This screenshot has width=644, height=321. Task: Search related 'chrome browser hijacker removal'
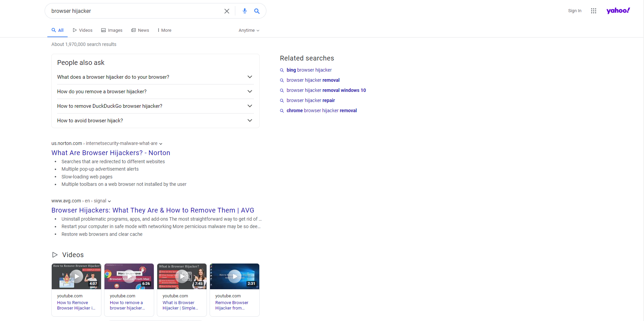pyautogui.click(x=321, y=110)
